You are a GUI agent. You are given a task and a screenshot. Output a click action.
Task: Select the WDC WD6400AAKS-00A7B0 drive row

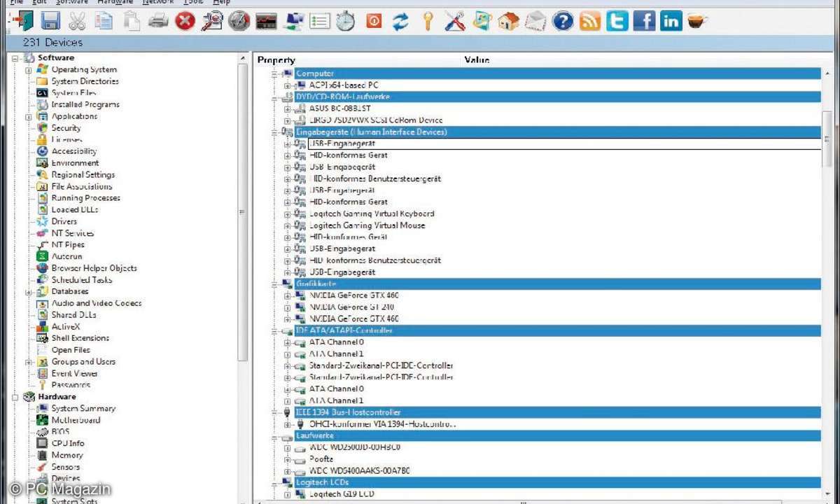(360, 471)
